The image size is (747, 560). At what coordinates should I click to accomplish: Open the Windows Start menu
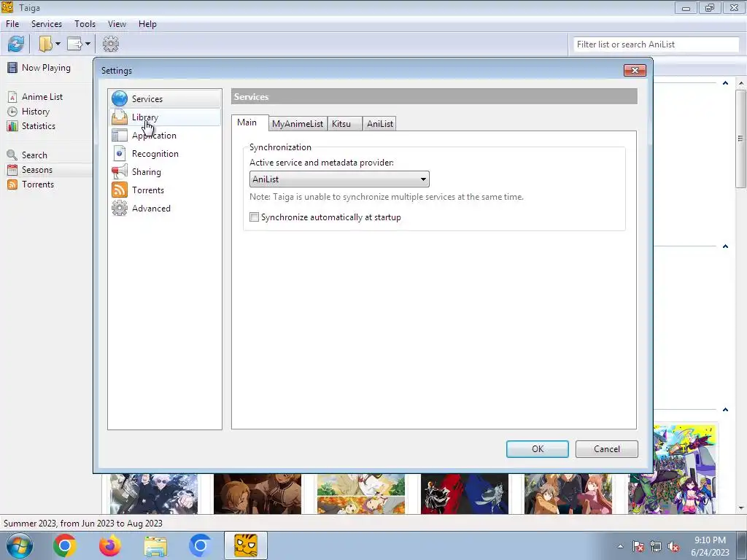(20, 545)
